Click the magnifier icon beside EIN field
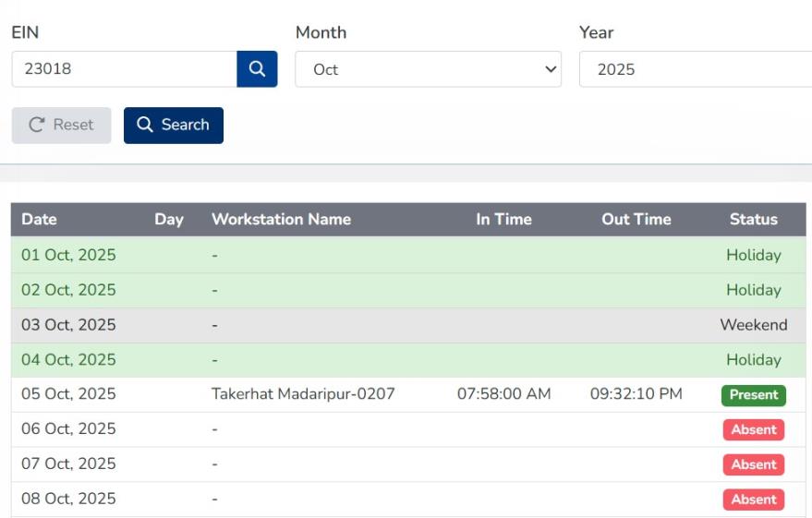 (257, 69)
